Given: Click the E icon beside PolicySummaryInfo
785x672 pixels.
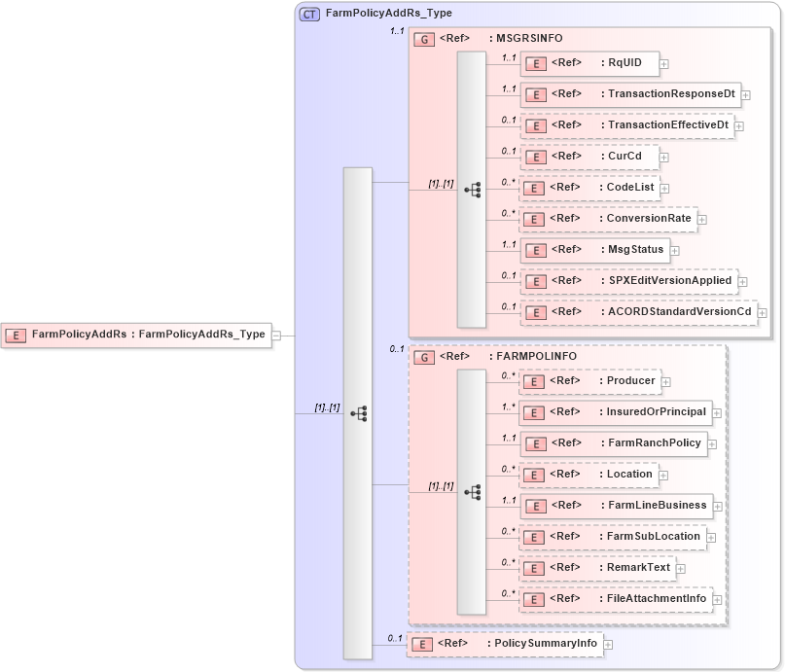Looking at the screenshot, I should pyautogui.click(x=422, y=644).
